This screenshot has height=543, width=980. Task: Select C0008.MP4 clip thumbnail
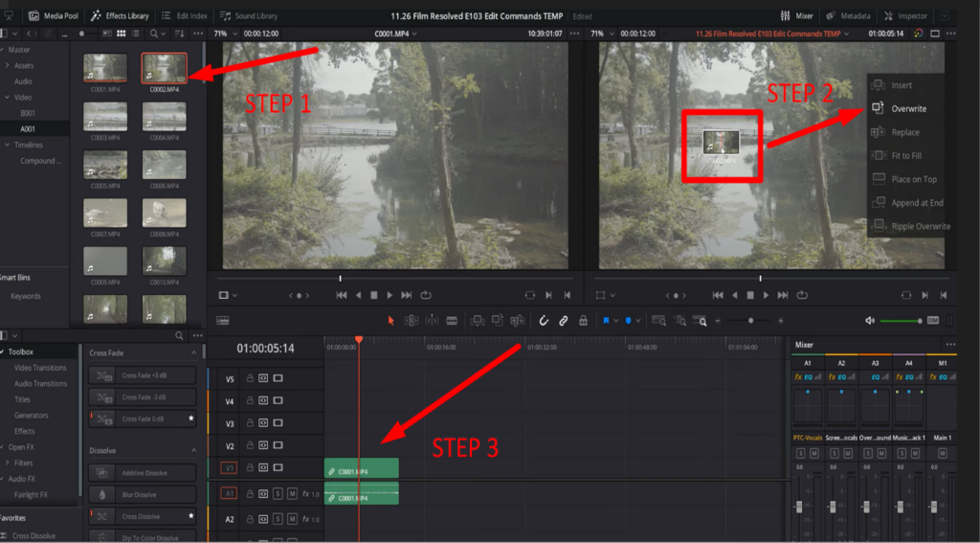click(x=164, y=213)
